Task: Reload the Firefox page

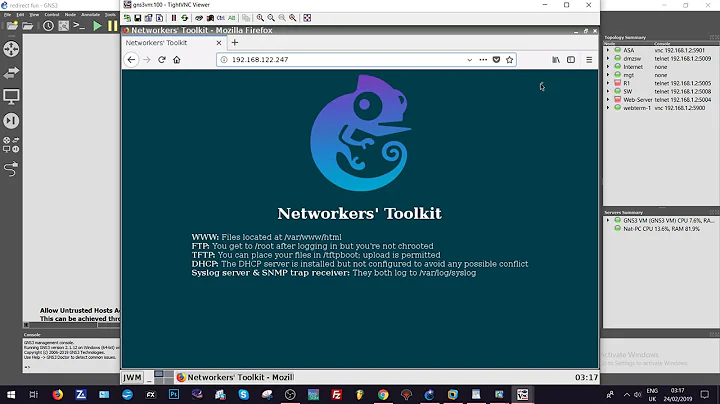Action: (x=162, y=60)
